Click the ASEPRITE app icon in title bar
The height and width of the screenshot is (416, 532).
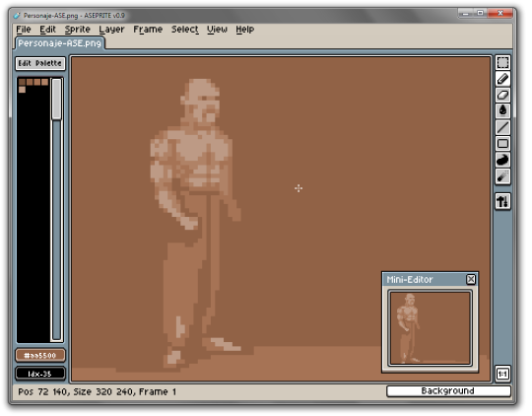click(x=17, y=16)
